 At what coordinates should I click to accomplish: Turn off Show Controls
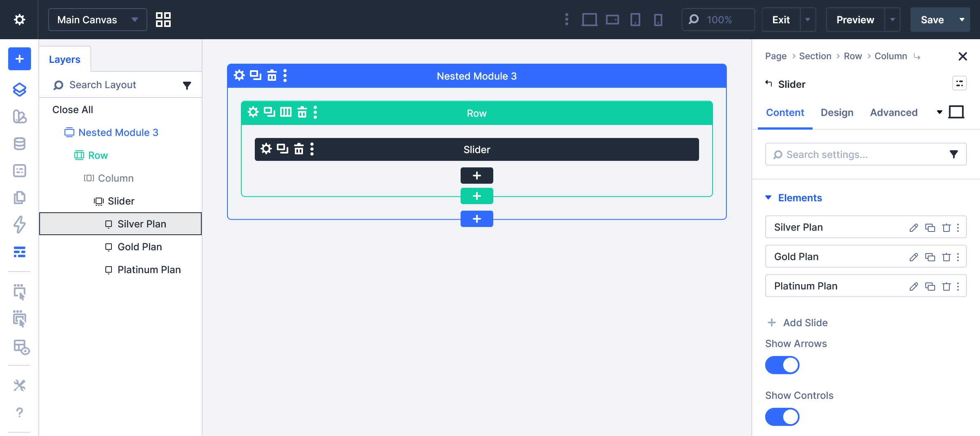coord(782,417)
